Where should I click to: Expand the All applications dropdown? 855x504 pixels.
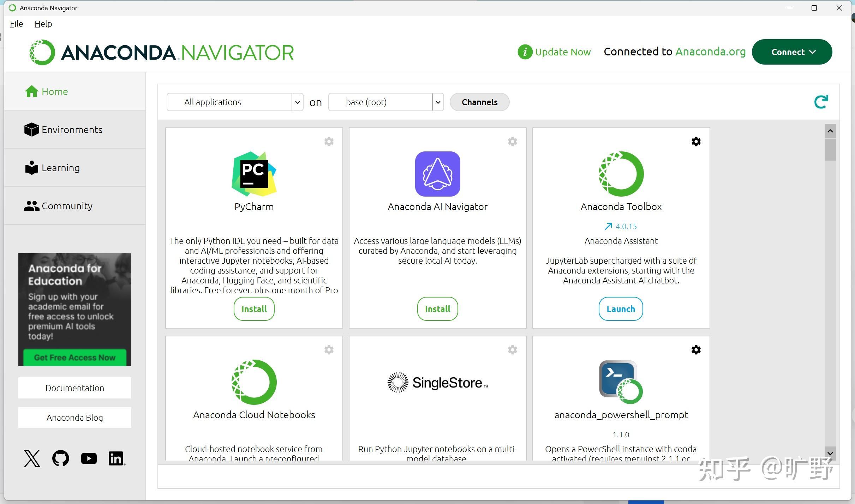click(297, 102)
